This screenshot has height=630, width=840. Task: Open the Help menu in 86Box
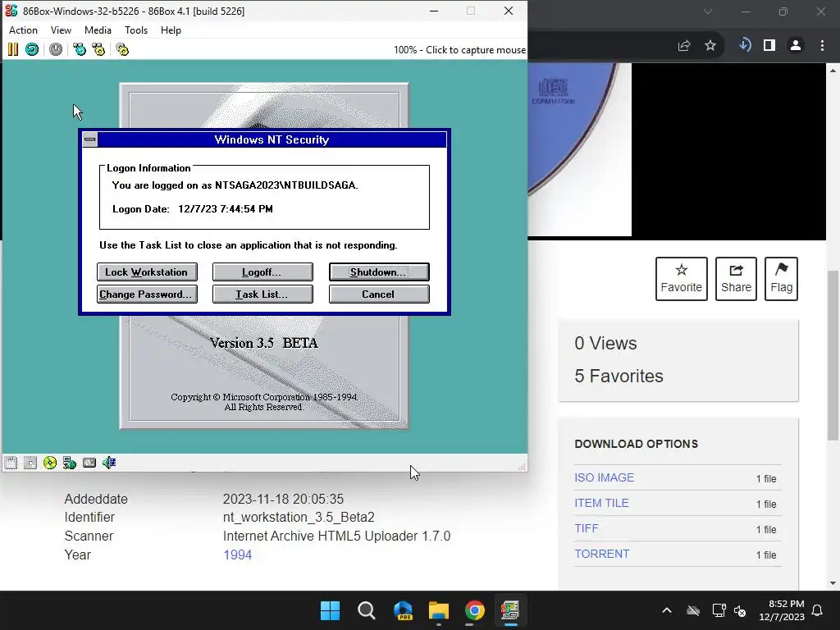[171, 30]
